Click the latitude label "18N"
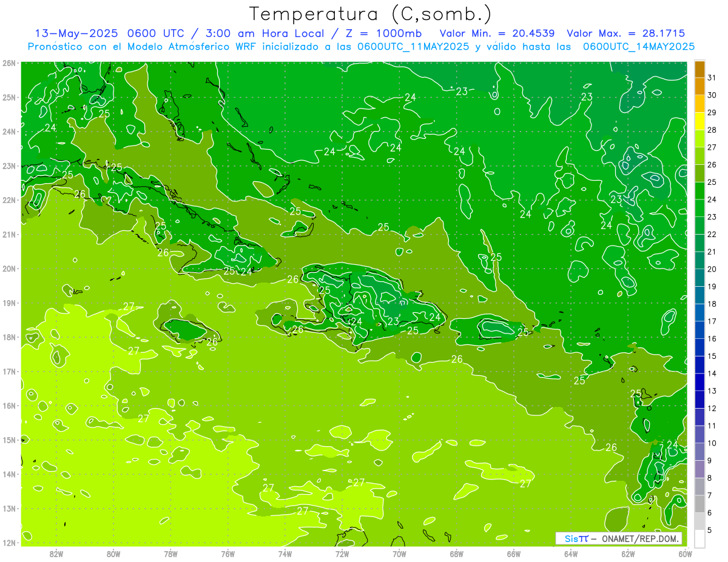The image size is (728, 562). pyautogui.click(x=9, y=337)
